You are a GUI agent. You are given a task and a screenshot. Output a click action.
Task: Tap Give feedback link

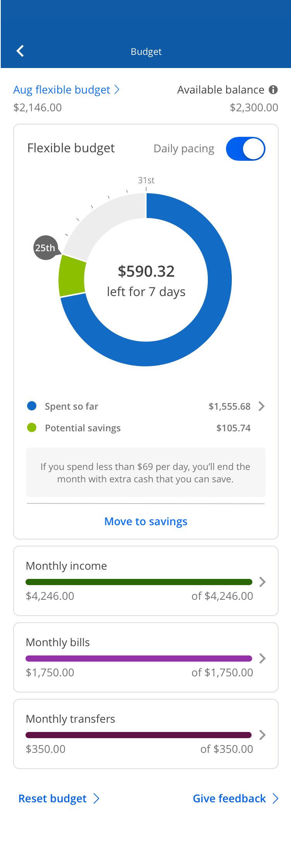[235, 798]
